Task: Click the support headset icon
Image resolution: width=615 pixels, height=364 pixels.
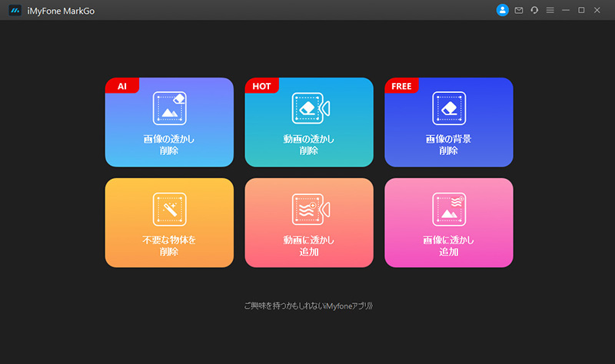Action: point(534,10)
